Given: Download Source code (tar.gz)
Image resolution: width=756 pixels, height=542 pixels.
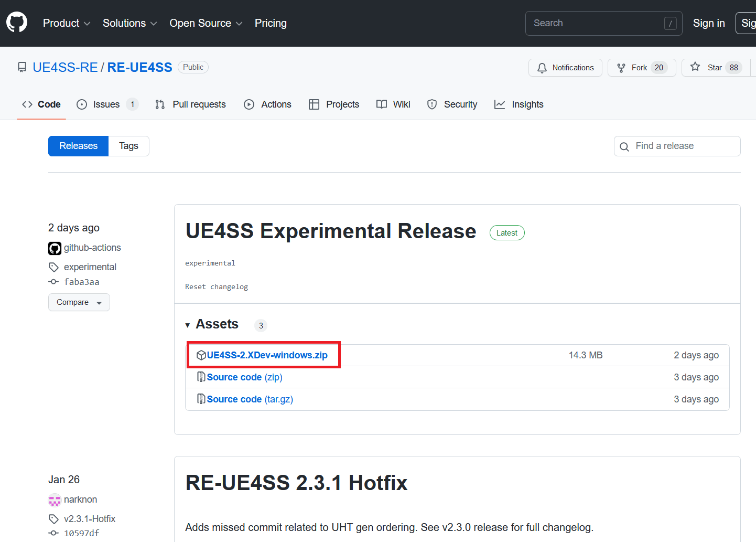Looking at the screenshot, I should click(x=250, y=399).
